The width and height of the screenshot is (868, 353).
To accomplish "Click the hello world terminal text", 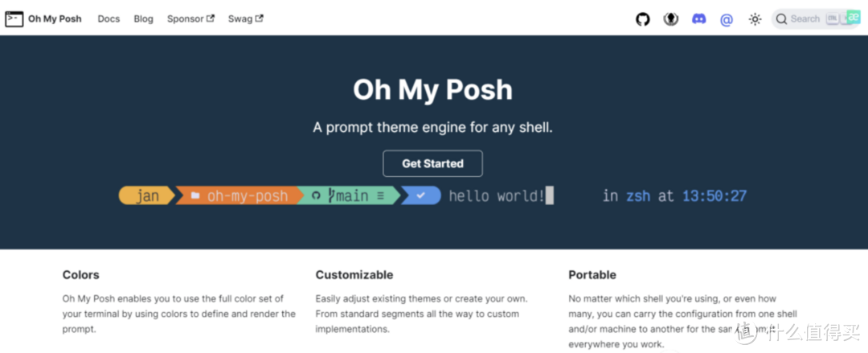I will click(497, 195).
